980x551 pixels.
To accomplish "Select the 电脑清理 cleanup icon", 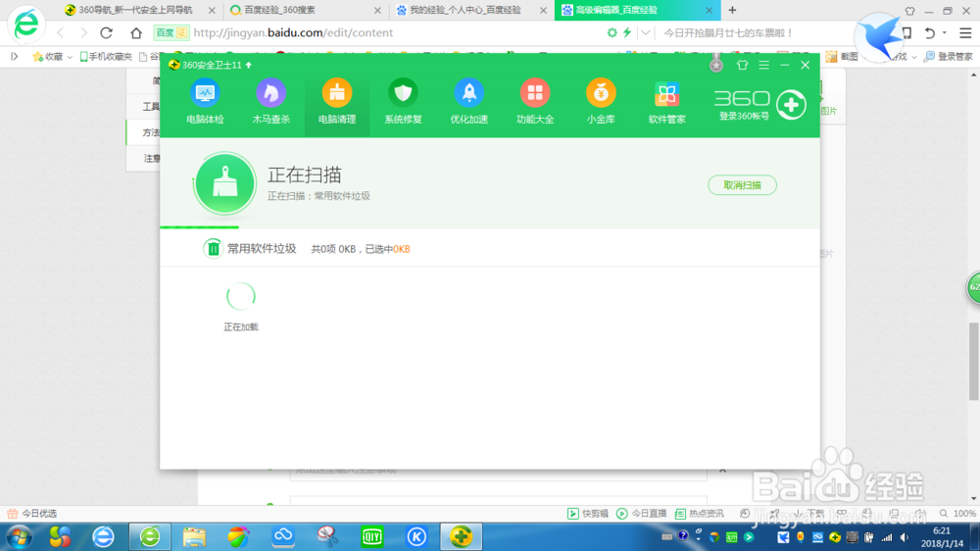I will point(337,101).
